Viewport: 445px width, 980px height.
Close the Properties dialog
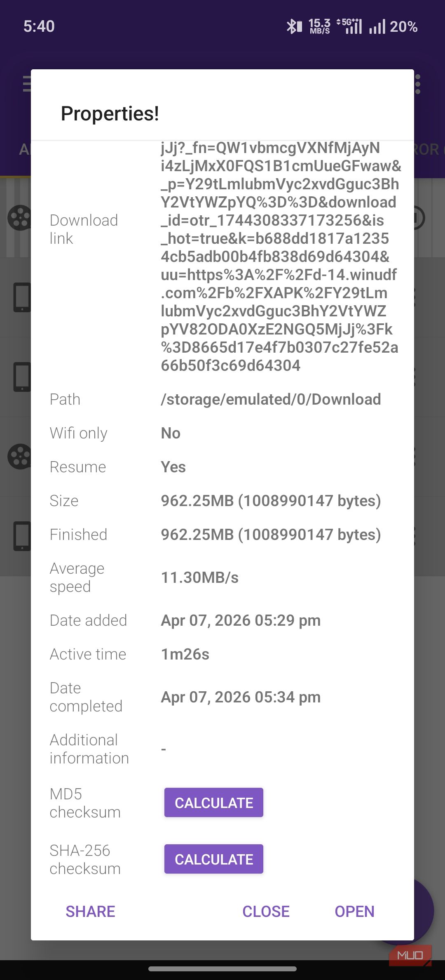point(266,912)
